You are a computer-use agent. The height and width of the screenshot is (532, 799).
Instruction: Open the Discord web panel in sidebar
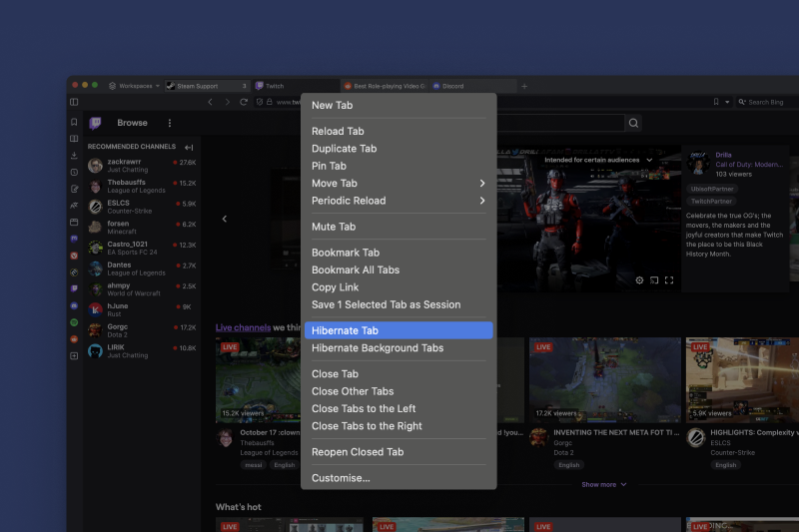tap(74, 305)
